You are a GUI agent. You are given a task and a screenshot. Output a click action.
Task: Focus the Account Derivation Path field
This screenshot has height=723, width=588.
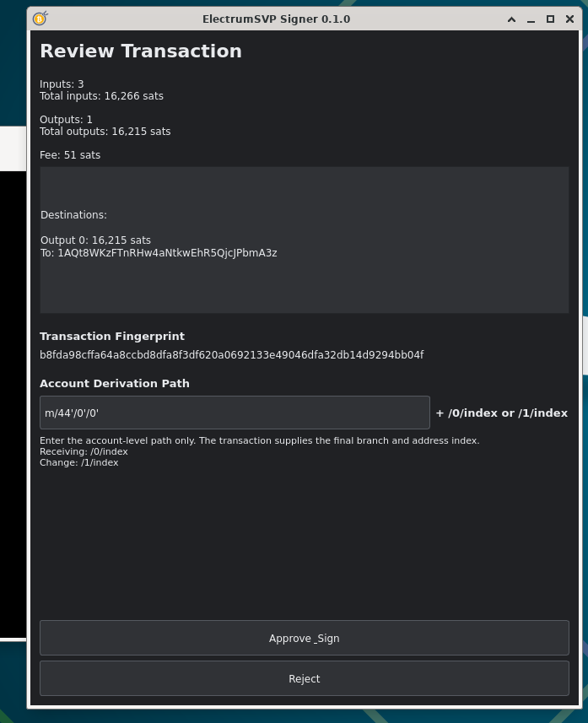coord(235,413)
